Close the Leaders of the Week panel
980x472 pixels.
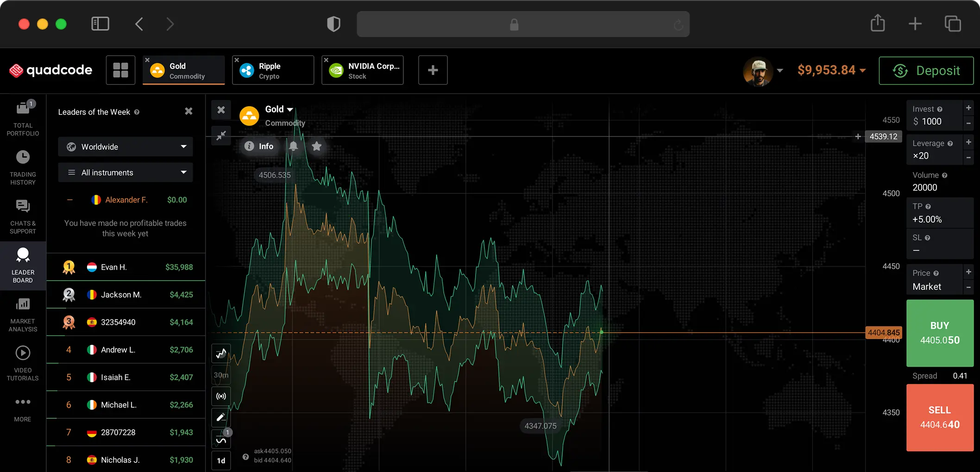click(188, 111)
